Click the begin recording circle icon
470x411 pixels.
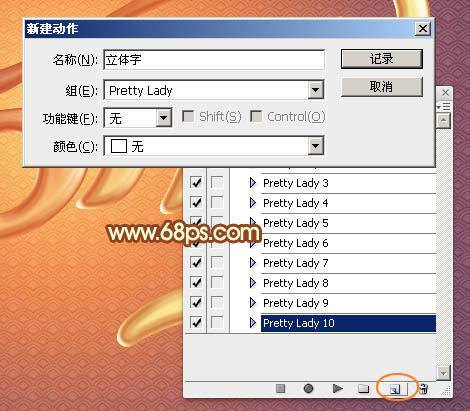[308, 388]
